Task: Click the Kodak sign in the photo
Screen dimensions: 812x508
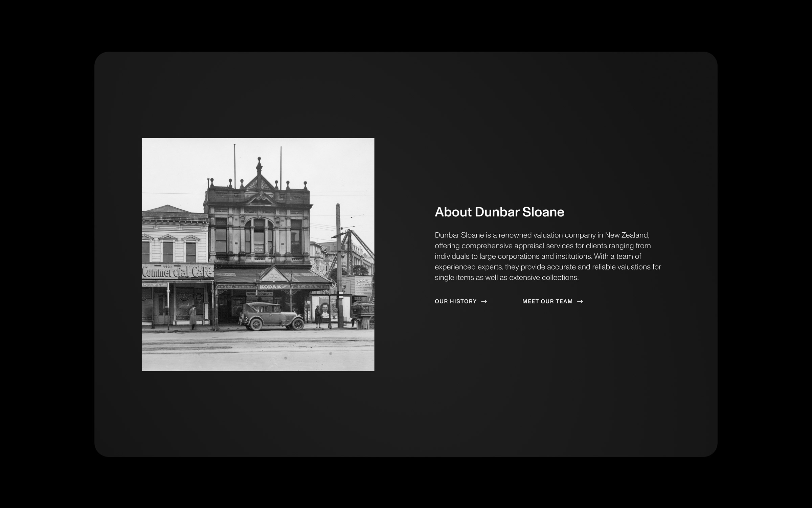Action: tap(271, 287)
